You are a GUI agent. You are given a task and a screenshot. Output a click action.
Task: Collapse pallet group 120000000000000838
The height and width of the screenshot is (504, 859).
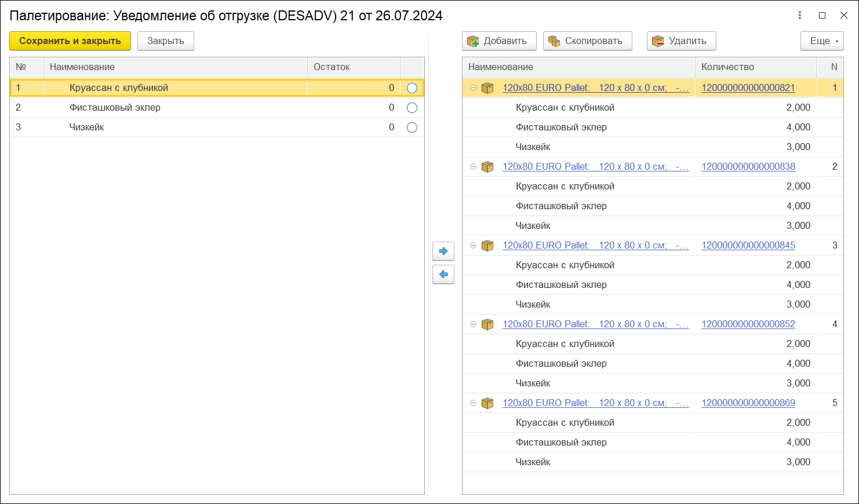pos(473,166)
